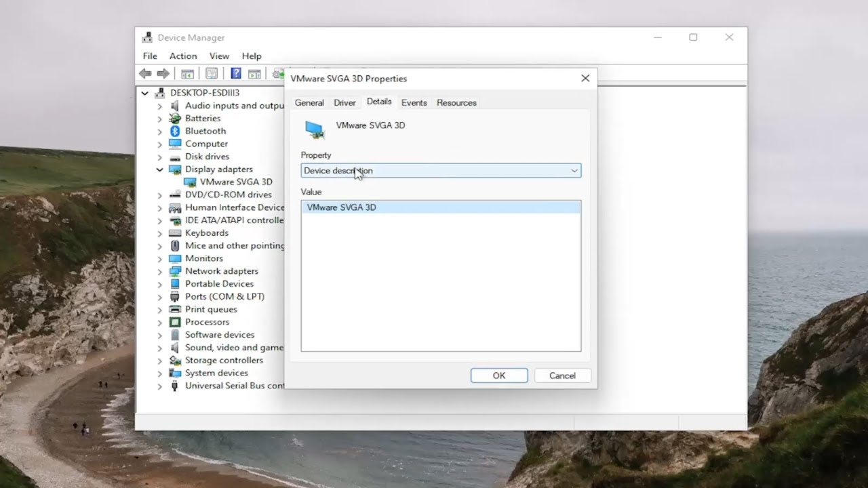
Task: Click the Network adapters category icon
Action: (x=175, y=271)
